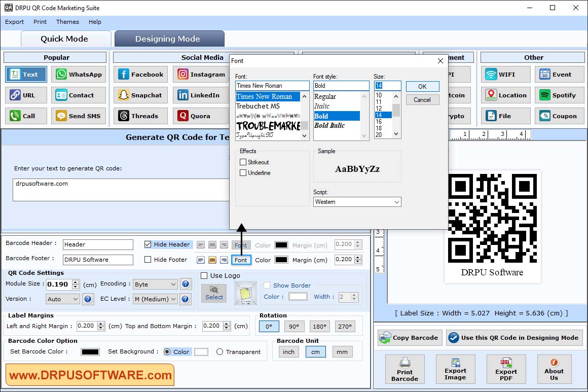
Task: Choose the Event QR code option
Action: [x=560, y=74]
